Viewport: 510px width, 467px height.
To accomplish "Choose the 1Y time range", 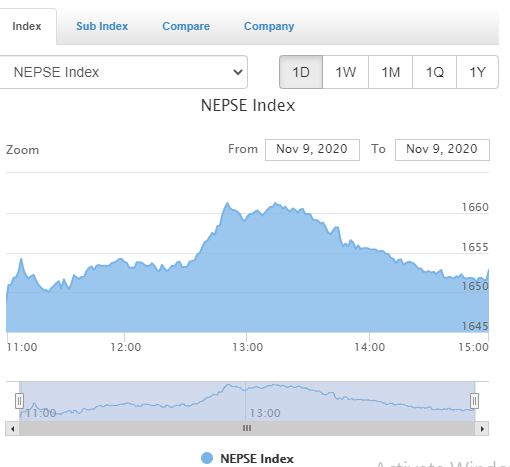I will (x=477, y=72).
